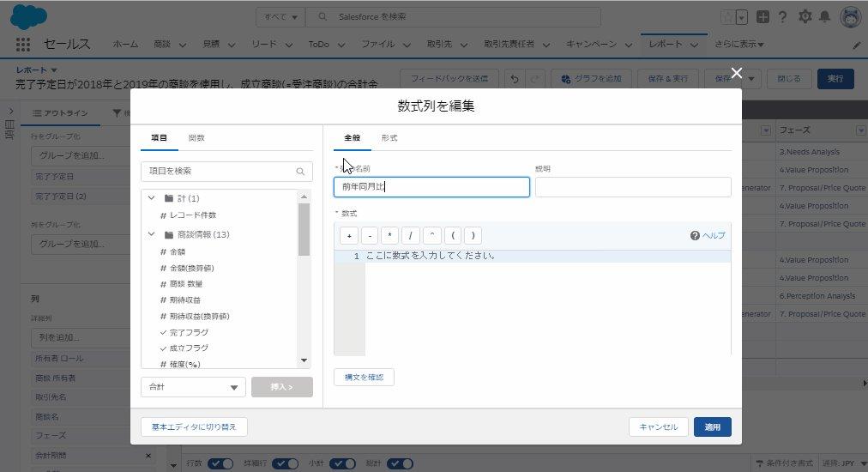Click the edit pencil icon in navigation bar

856,45
